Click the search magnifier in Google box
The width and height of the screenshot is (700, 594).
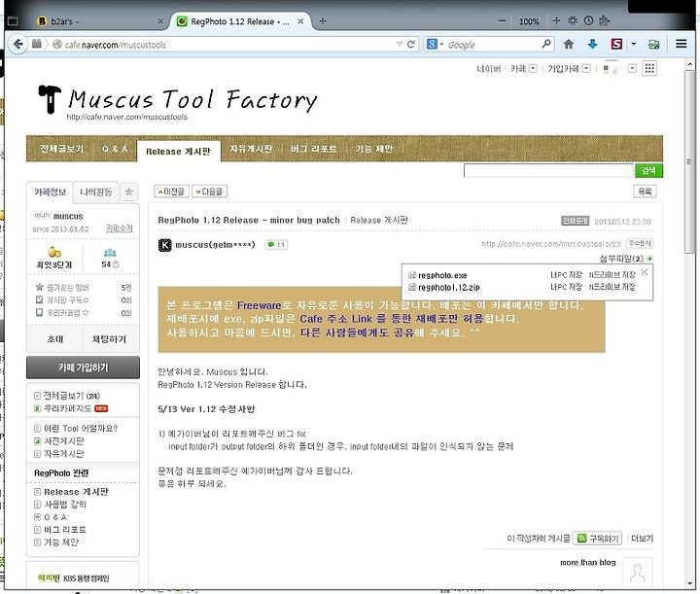(x=546, y=44)
